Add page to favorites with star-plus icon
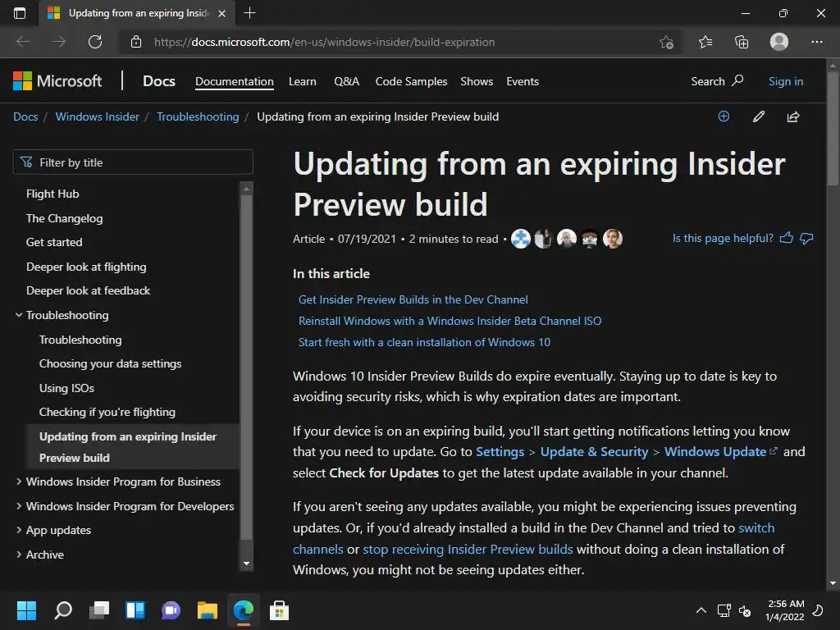 tap(666, 42)
